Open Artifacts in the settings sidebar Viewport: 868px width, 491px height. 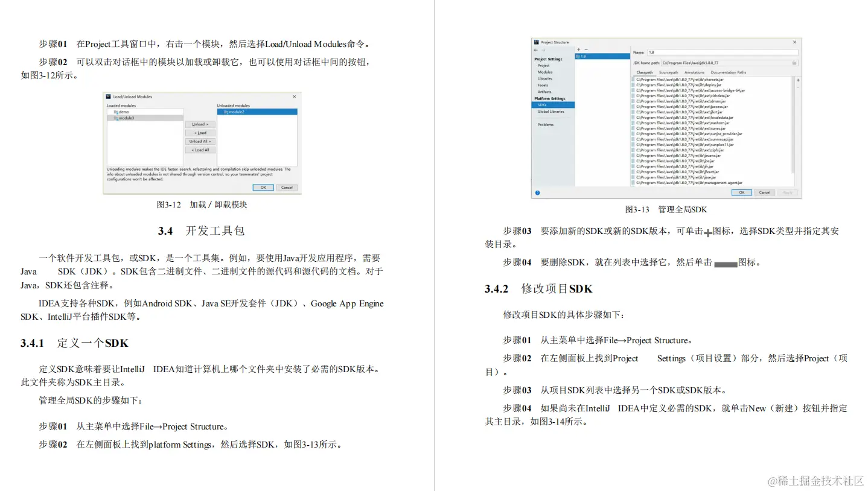click(544, 92)
